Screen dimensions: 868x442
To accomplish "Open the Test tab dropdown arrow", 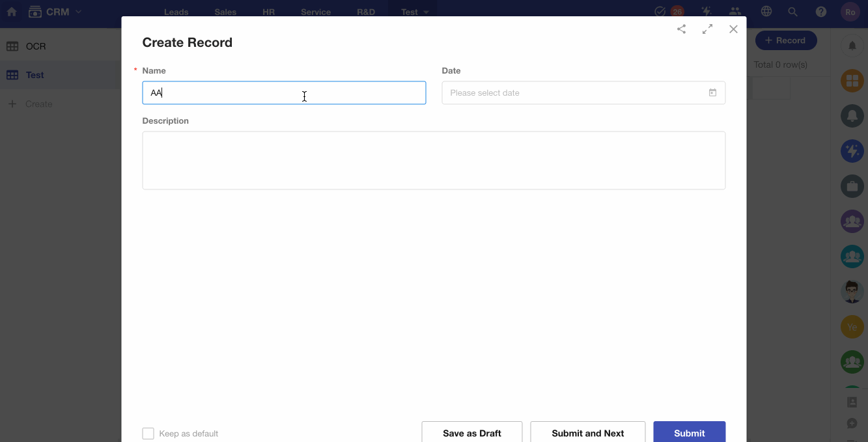I will (x=427, y=12).
